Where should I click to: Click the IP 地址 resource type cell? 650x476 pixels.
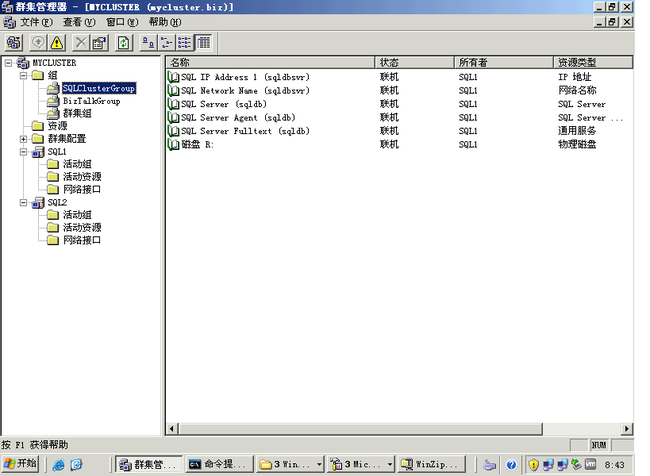(575, 77)
